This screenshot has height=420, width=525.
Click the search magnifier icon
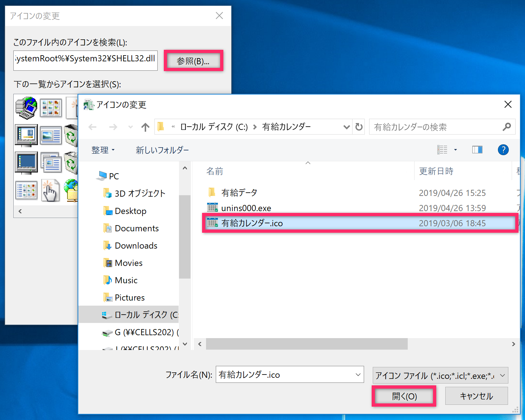507,127
